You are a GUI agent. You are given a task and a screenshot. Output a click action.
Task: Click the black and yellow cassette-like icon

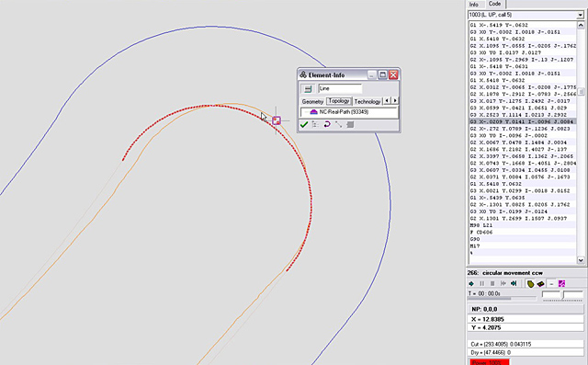pos(540,283)
